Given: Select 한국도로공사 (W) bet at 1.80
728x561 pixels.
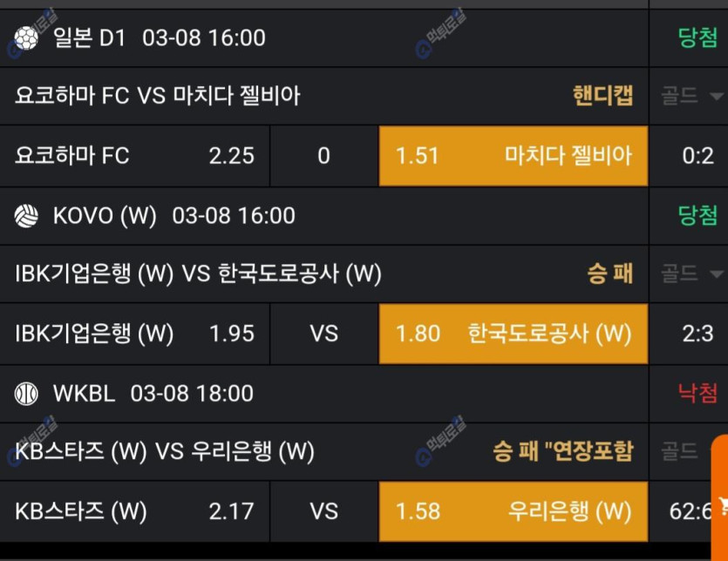Looking at the screenshot, I should pos(513,334).
